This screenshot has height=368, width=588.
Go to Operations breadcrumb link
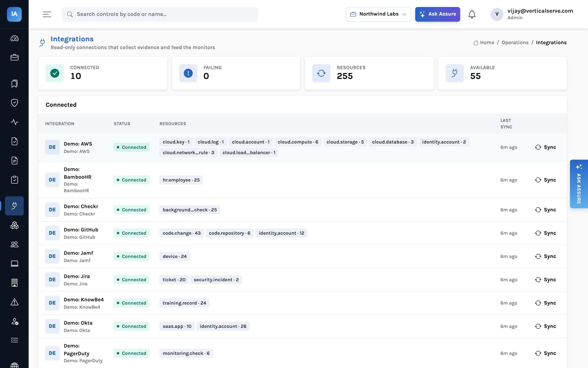tap(515, 42)
